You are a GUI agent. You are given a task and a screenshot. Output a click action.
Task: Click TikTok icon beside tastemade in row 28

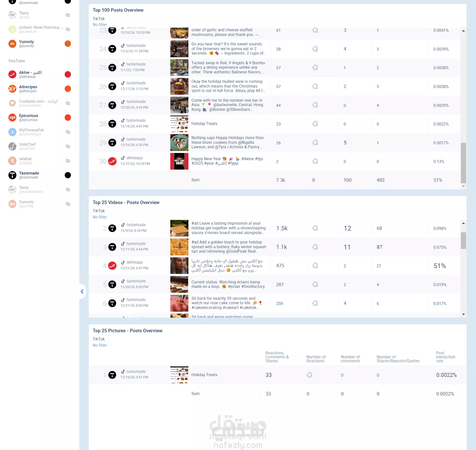(123, 120)
